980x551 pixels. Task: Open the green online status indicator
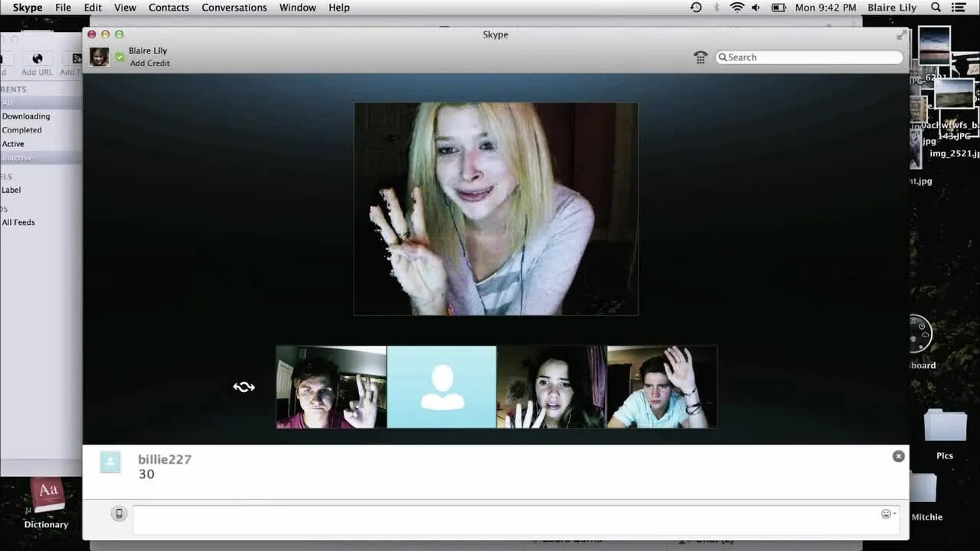(x=119, y=57)
